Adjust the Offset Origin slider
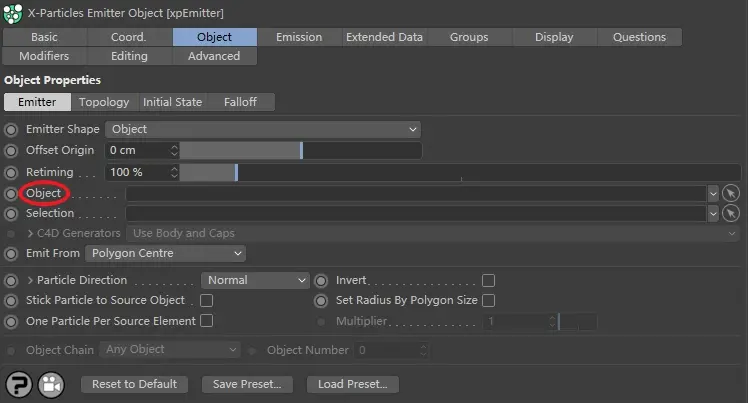 301,151
